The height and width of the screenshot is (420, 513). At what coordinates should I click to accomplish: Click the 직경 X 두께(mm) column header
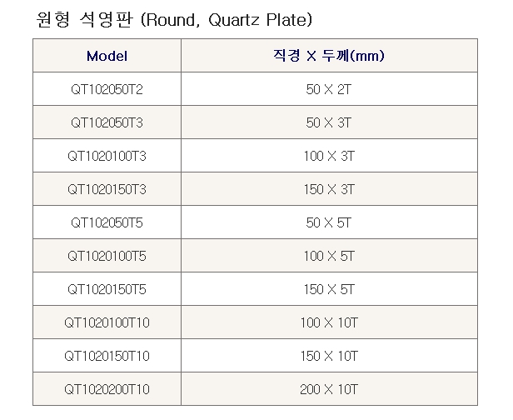pos(329,56)
